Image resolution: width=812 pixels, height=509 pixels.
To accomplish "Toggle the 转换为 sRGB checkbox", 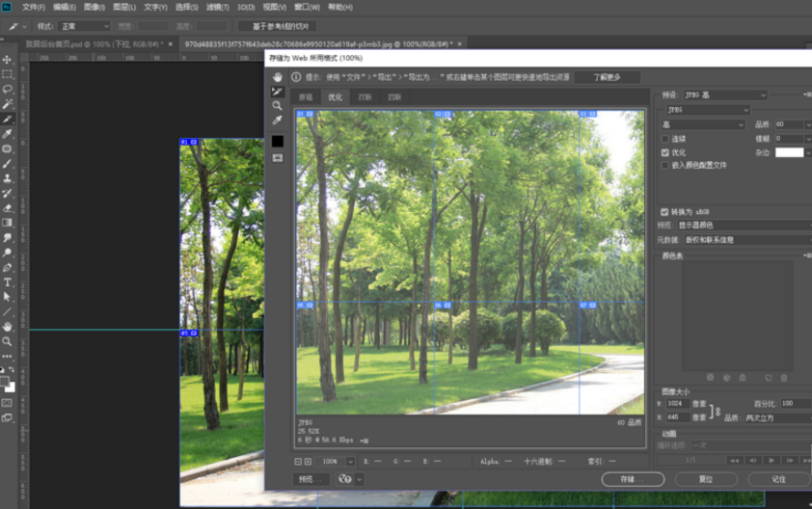I will pos(664,212).
